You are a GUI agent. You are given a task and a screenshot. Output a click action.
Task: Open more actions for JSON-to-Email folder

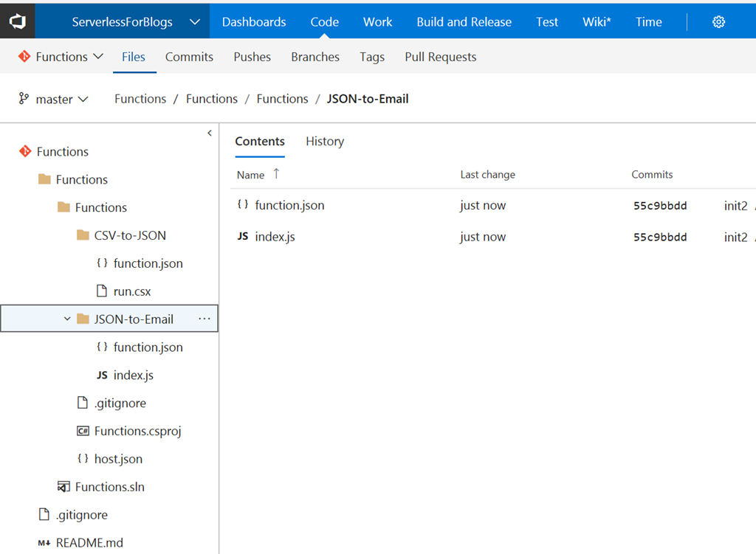pyautogui.click(x=205, y=319)
